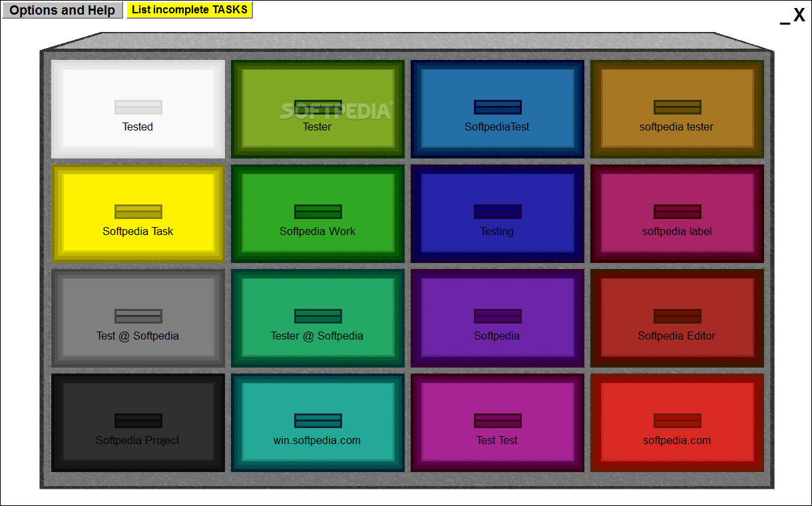Select the magenta softpedia label drawer handle
Viewport: 812px width, 506px height.
[678, 212]
